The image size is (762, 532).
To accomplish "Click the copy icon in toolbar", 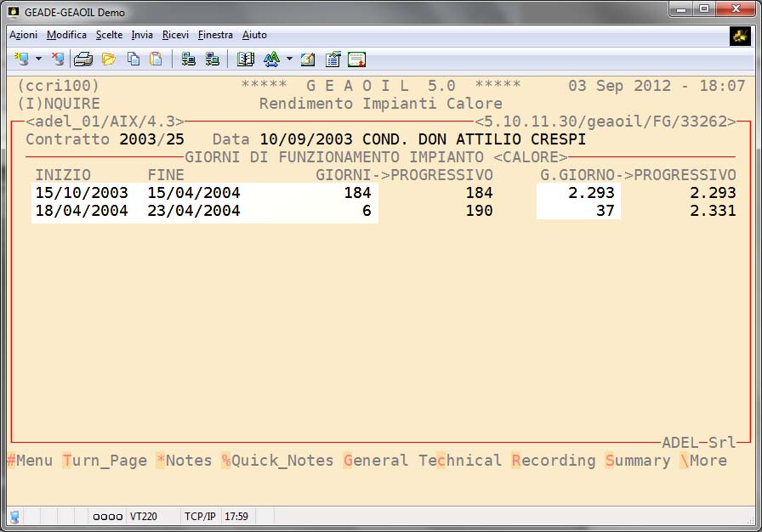I will pos(134,59).
